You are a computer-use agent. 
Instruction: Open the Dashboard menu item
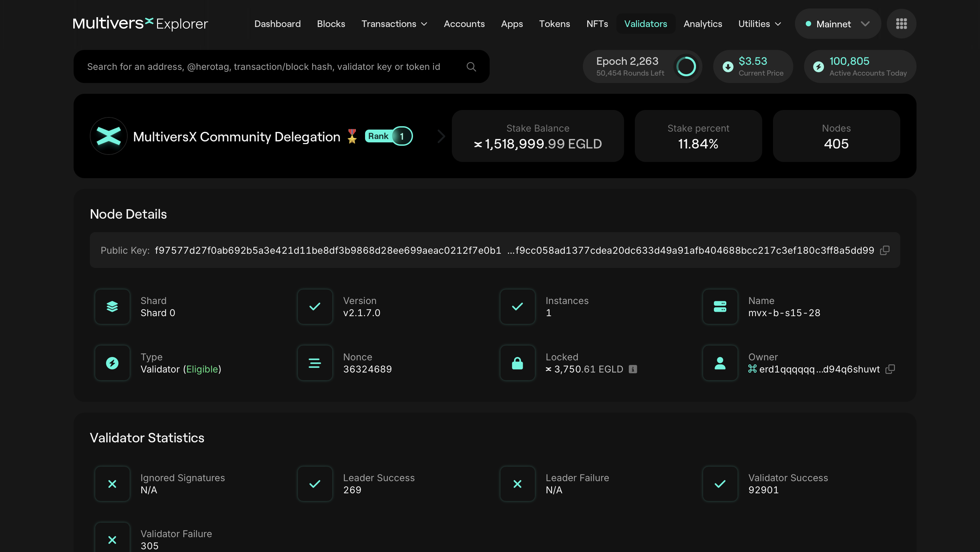pyautogui.click(x=277, y=24)
